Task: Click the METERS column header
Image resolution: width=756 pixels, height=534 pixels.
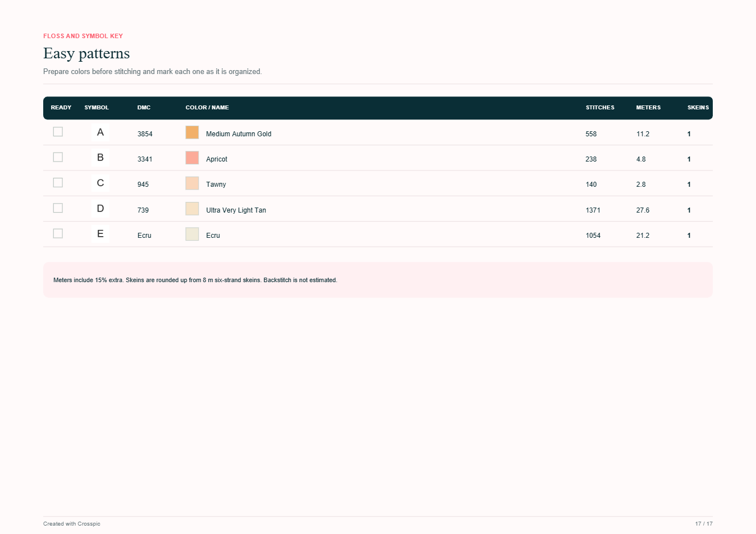Action: coord(648,108)
